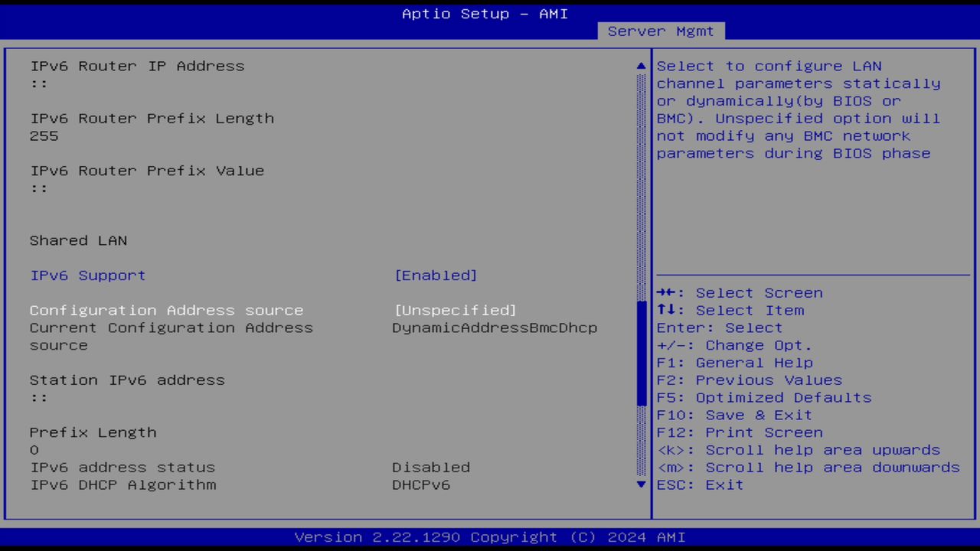
Task: Click the Prefix Length value 0
Action: click(x=34, y=450)
